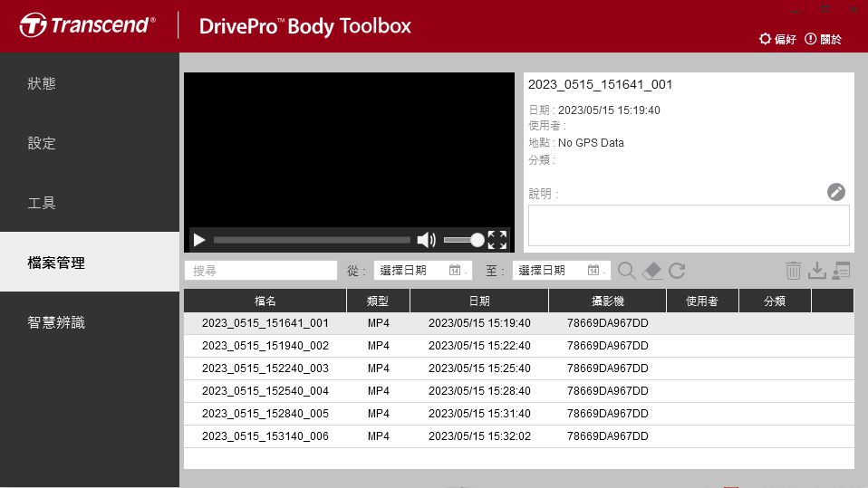Download selected file with the backup icon
This screenshot has width=868, height=488.
click(x=817, y=271)
